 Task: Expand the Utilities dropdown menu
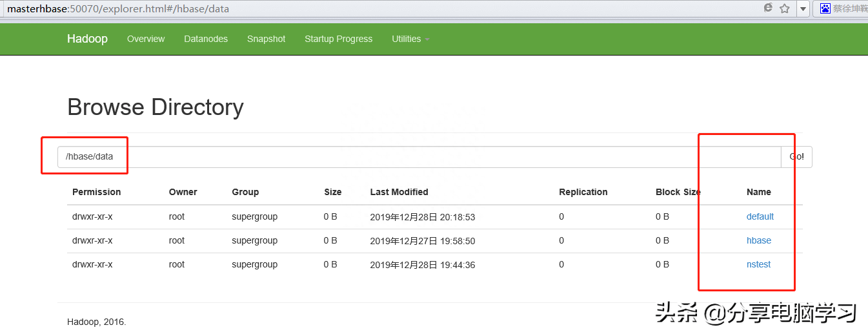pos(410,39)
